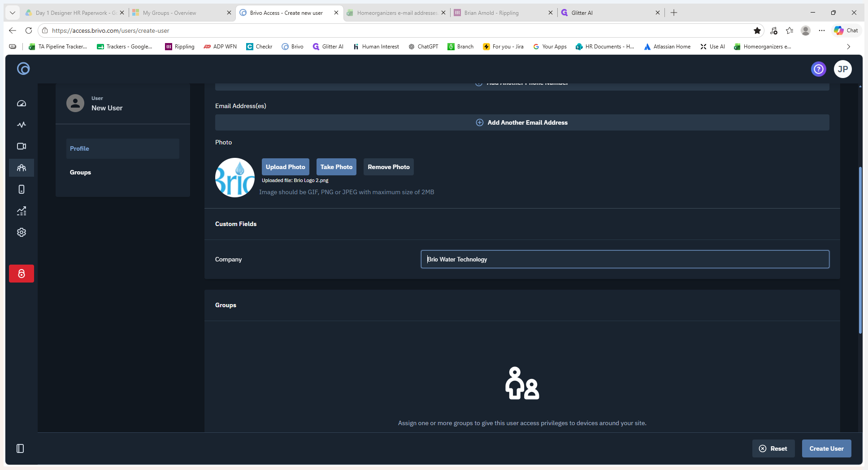This screenshot has height=470, width=868.
Task: Click the Remove Photo button
Action: point(389,167)
